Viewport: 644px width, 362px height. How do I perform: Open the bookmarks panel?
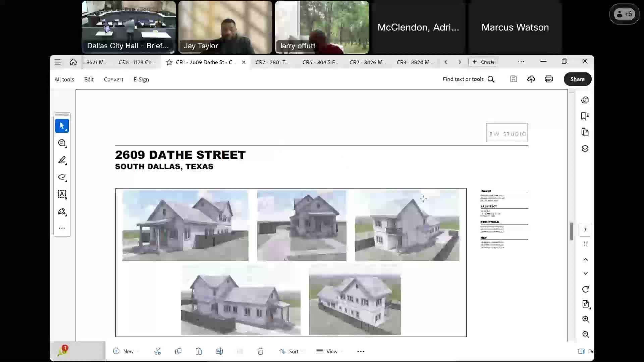(585, 116)
